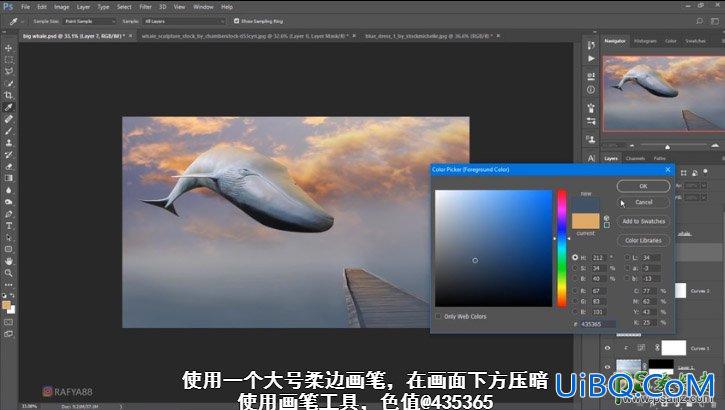Open the History panel icon
Viewport: 725px width, 410px height.
click(591, 45)
